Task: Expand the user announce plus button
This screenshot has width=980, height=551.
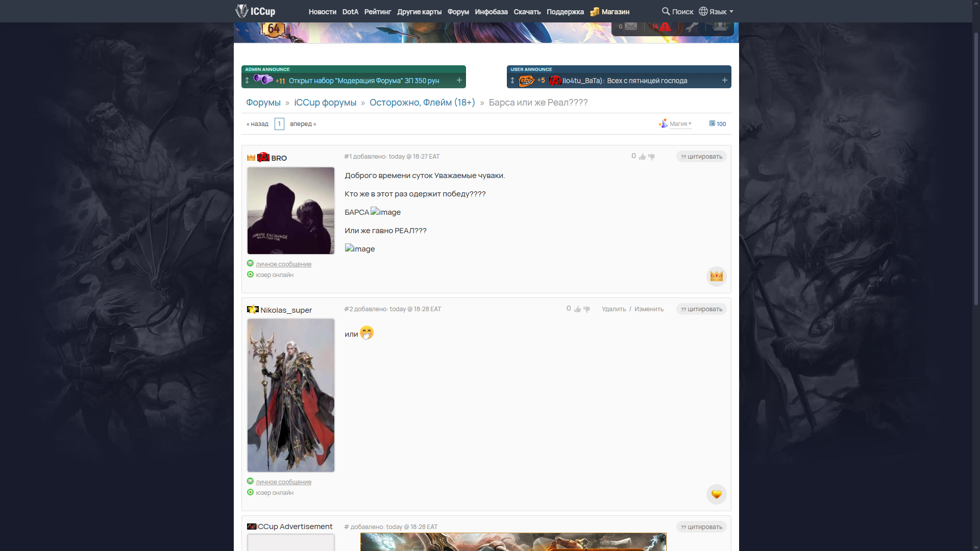Action: coord(725,80)
